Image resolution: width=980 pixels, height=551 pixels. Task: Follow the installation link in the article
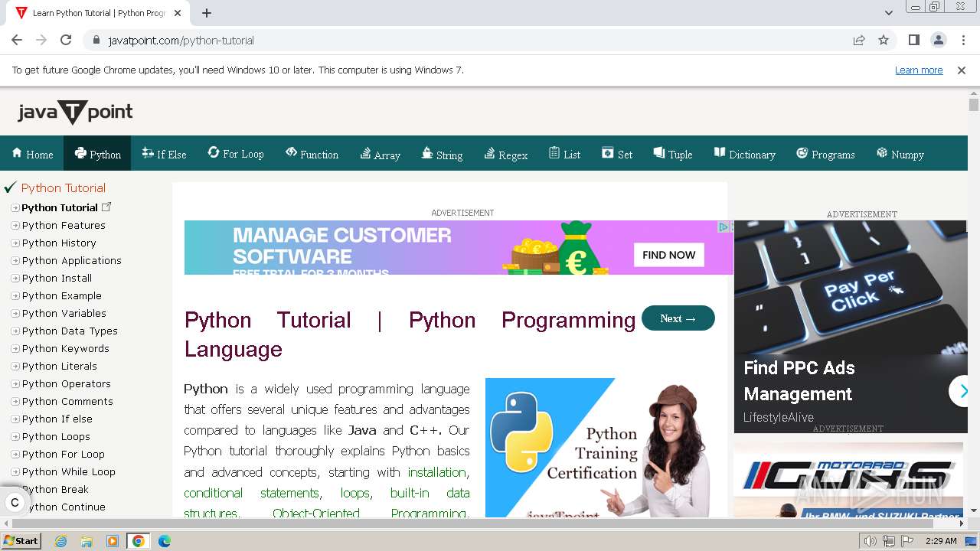click(436, 472)
